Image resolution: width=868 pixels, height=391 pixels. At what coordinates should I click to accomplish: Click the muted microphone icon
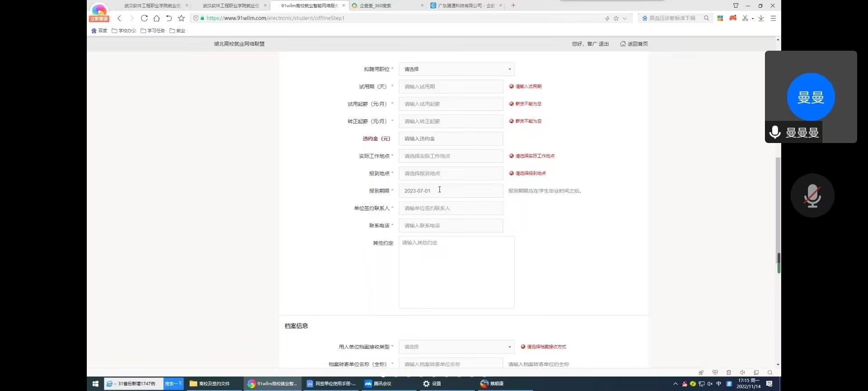812,195
